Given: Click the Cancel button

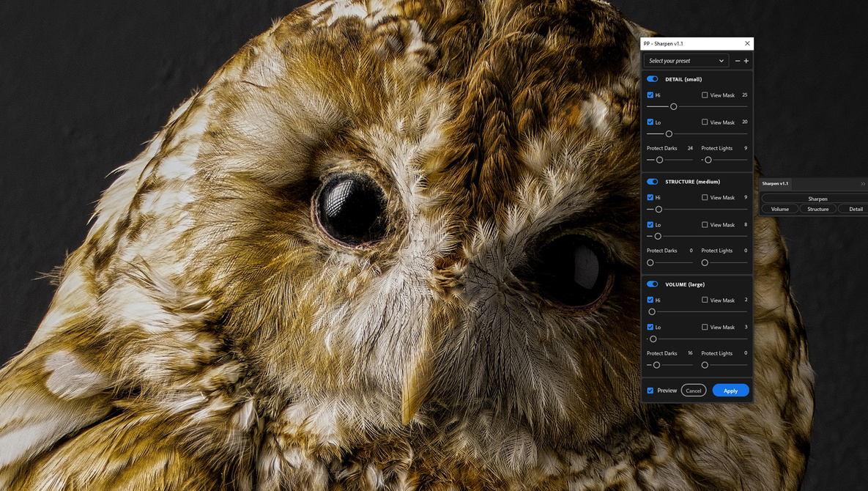Looking at the screenshot, I should click(x=694, y=391).
